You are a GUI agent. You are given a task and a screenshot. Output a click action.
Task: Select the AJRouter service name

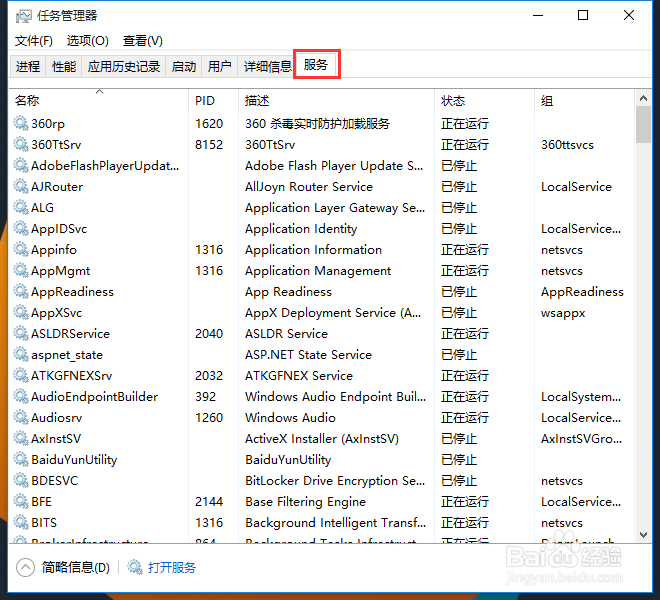click(57, 187)
